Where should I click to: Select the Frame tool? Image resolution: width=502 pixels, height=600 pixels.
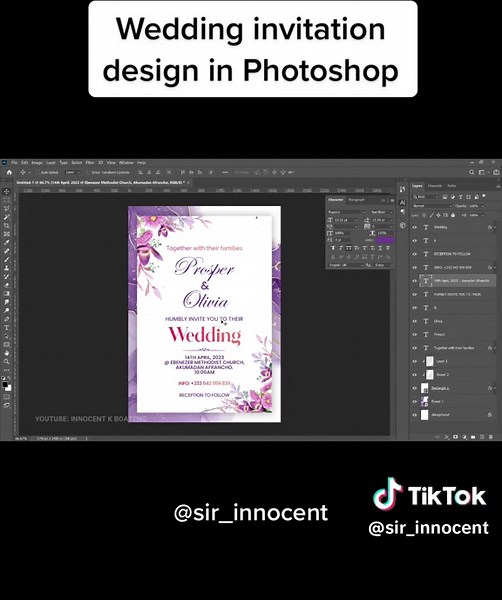tap(7, 234)
